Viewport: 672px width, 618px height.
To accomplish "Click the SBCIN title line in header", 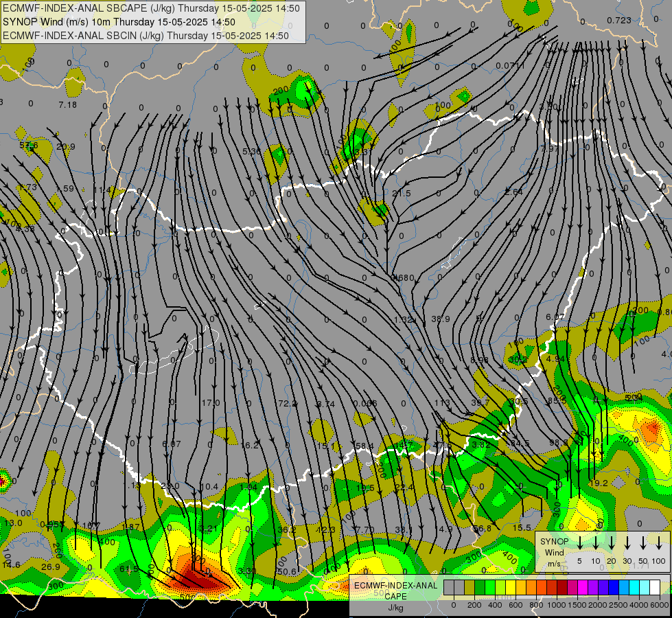I will click(146, 36).
